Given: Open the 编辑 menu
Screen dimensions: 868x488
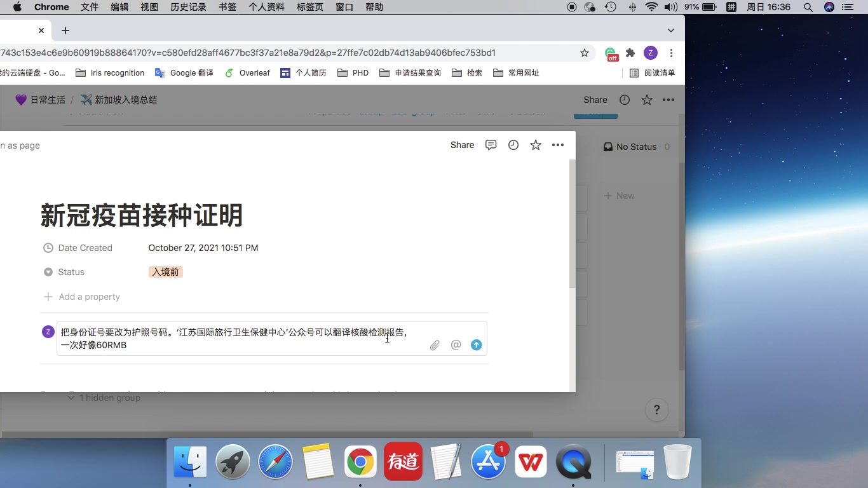Looking at the screenshot, I should click(119, 7).
